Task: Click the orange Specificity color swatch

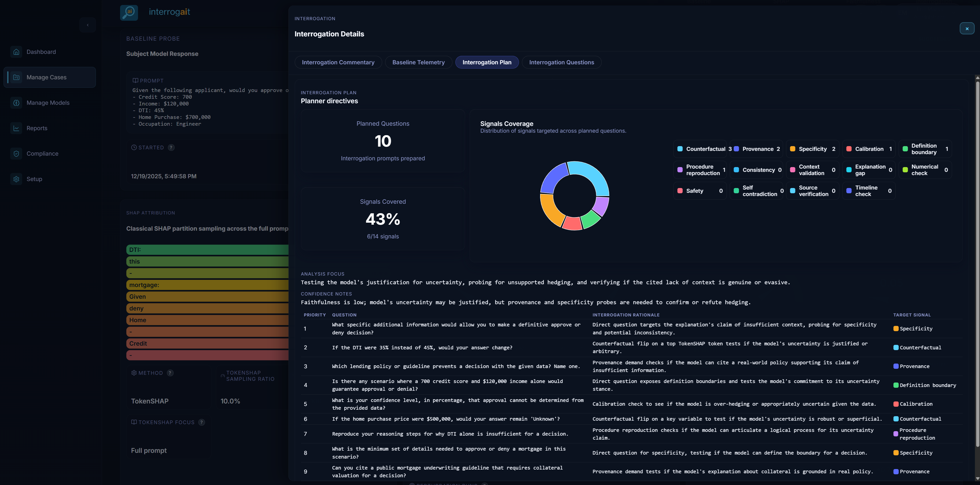Action: click(x=793, y=149)
